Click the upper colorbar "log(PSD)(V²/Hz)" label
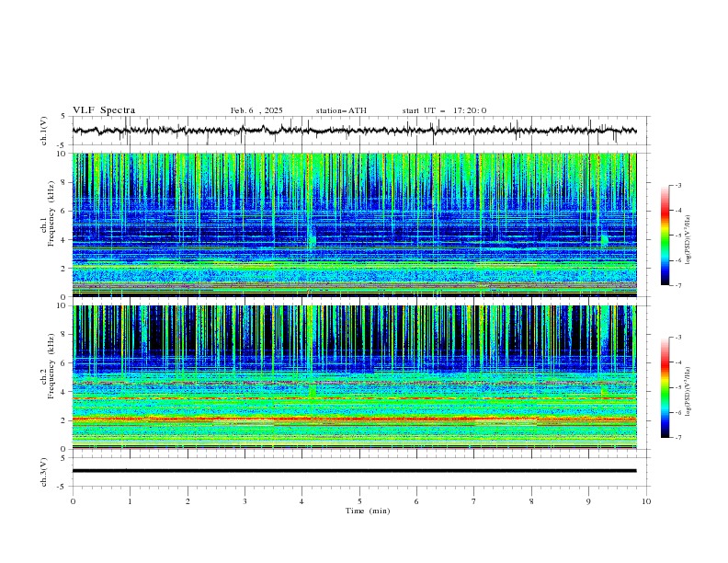 pyautogui.click(x=688, y=240)
